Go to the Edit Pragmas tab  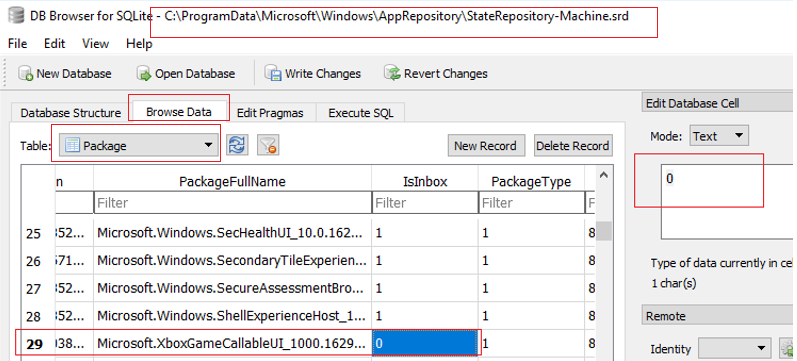point(270,113)
